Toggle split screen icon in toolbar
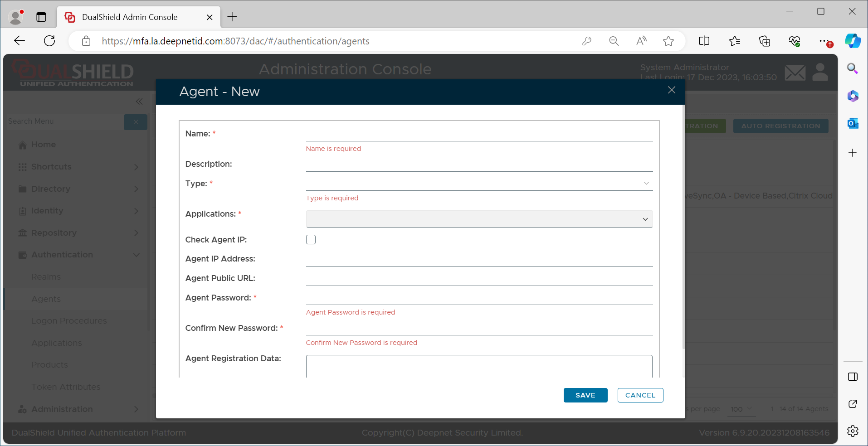Image resolution: width=868 pixels, height=446 pixels. (704, 41)
